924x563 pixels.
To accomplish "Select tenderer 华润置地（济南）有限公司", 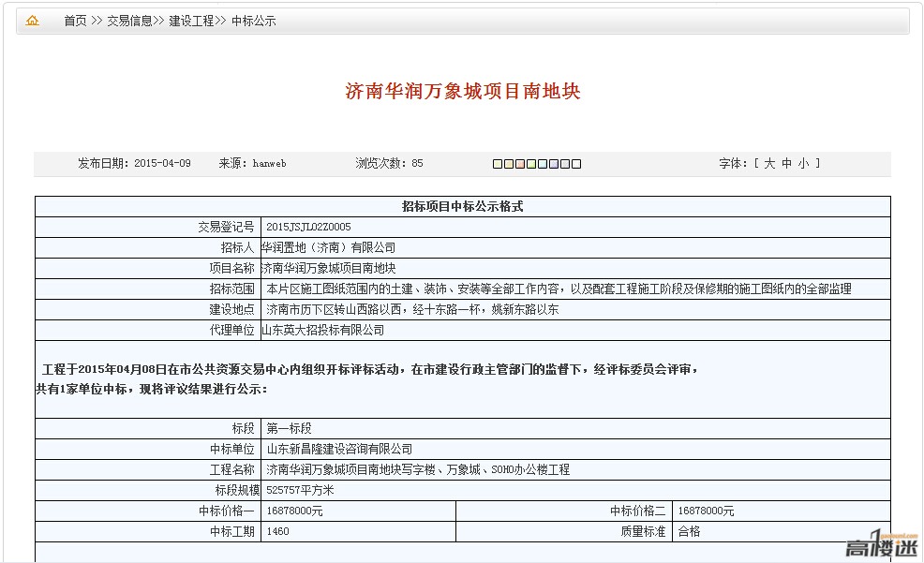I will 328,247.
